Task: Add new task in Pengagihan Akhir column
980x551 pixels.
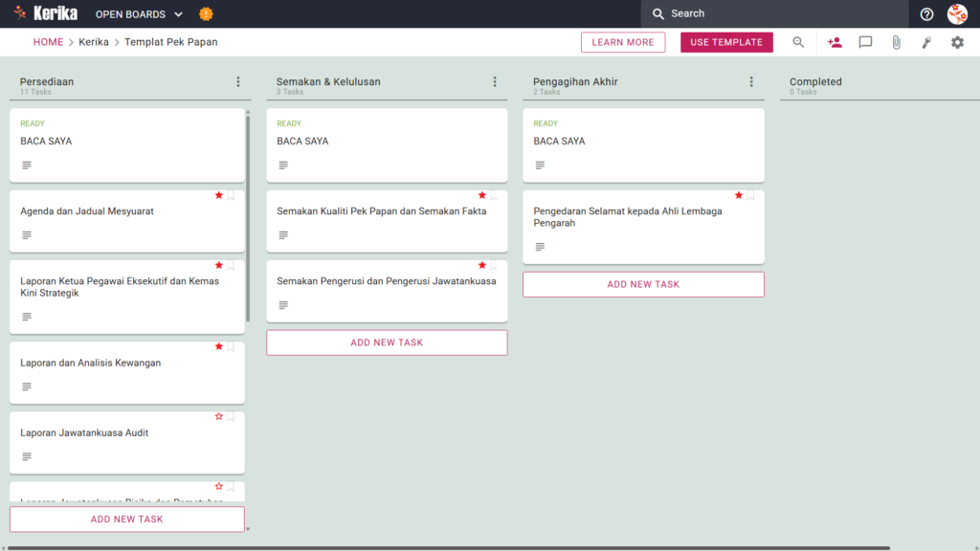Action: point(643,284)
